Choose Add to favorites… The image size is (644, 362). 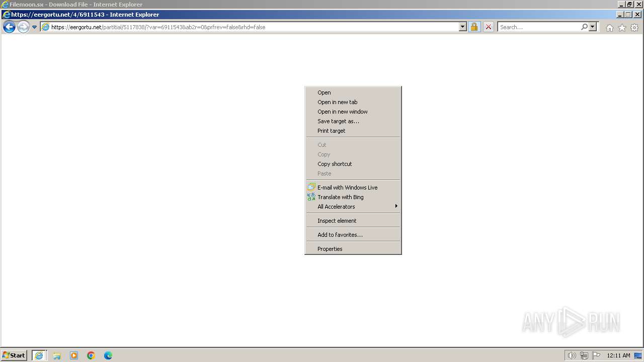click(353, 235)
